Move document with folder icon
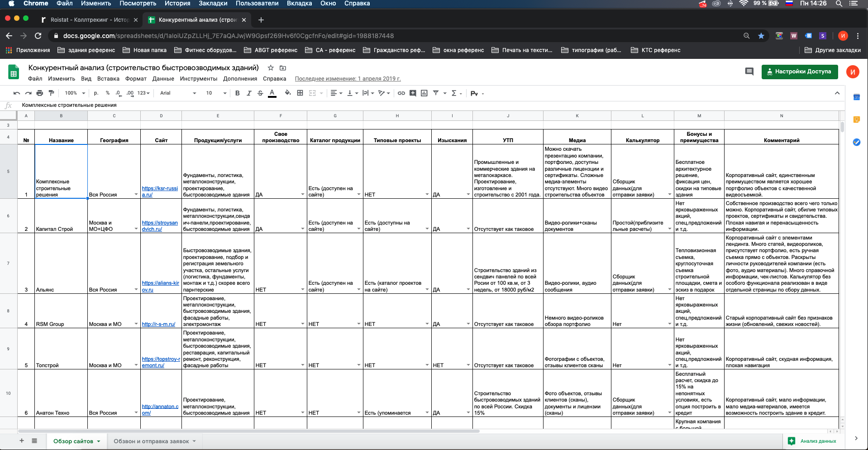This screenshot has height=450, width=868. point(283,68)
